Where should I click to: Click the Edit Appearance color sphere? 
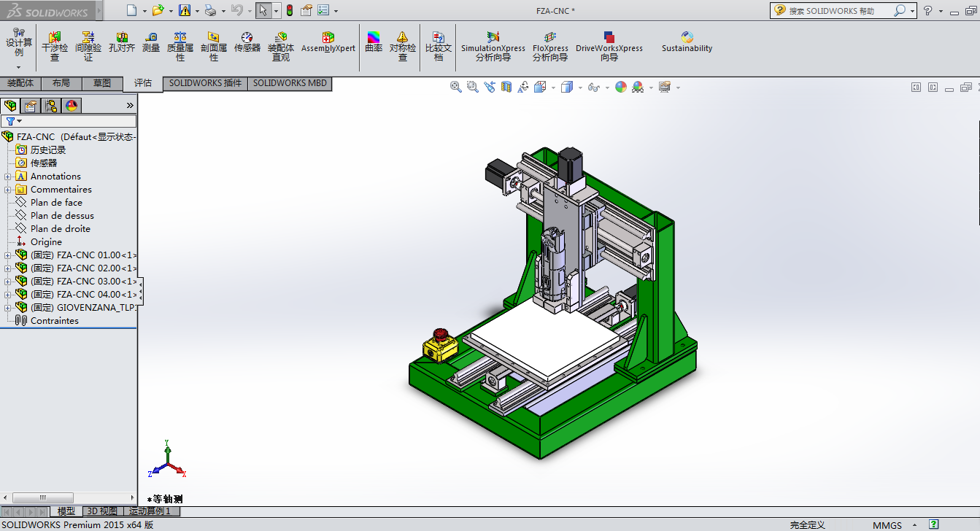pos(621,87)
